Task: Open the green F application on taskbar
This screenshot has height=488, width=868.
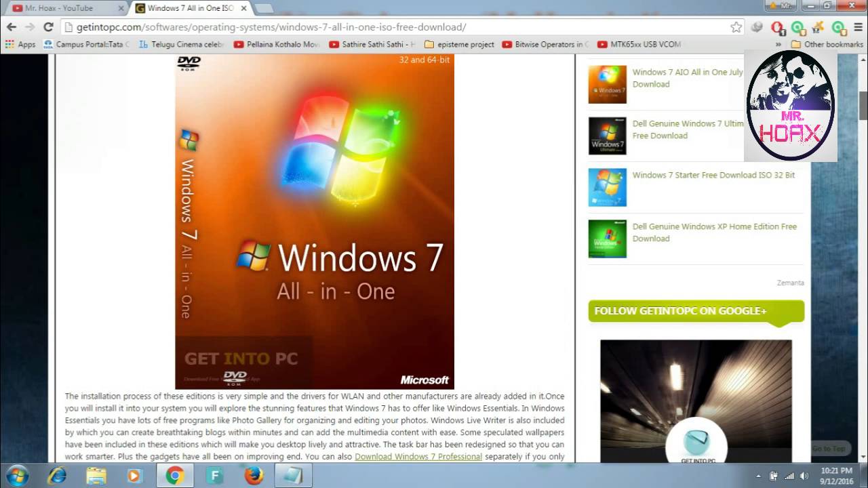Action: [x=214, y=476]
